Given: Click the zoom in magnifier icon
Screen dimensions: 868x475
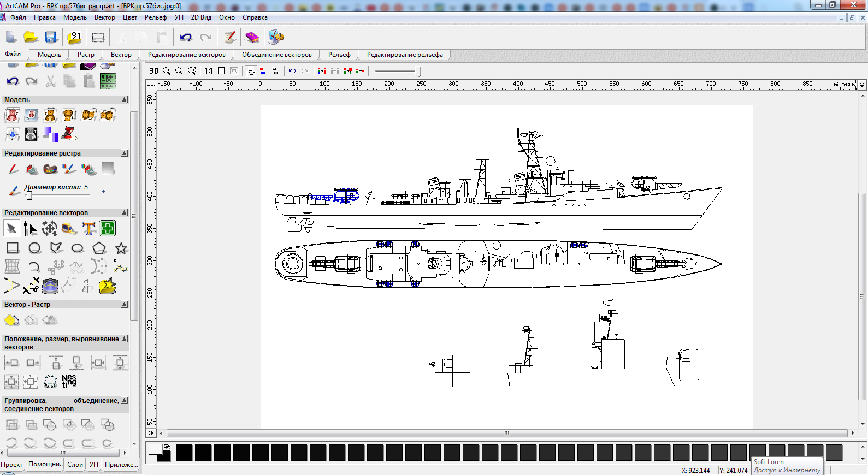Looking at the screenshot, I should pyautogui.click(x=167, y=71).
